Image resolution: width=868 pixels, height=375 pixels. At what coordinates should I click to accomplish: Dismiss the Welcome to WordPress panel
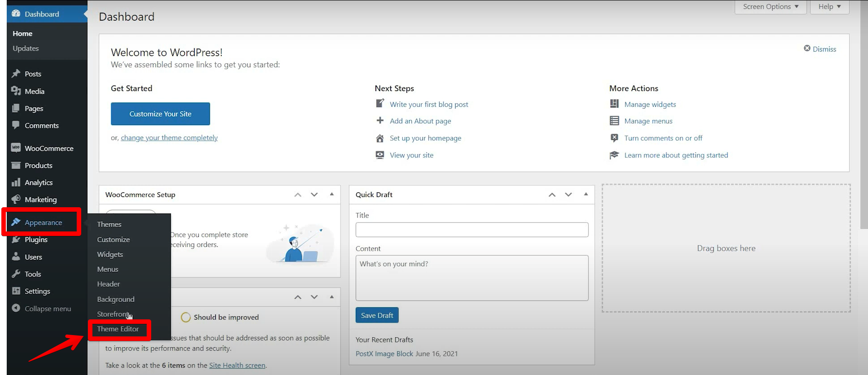point(820,49)
